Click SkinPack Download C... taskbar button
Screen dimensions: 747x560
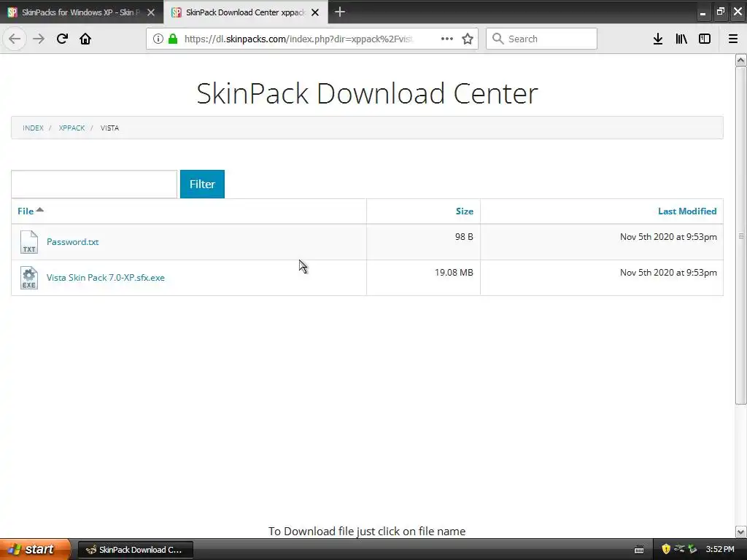click(x=135, y=550)
